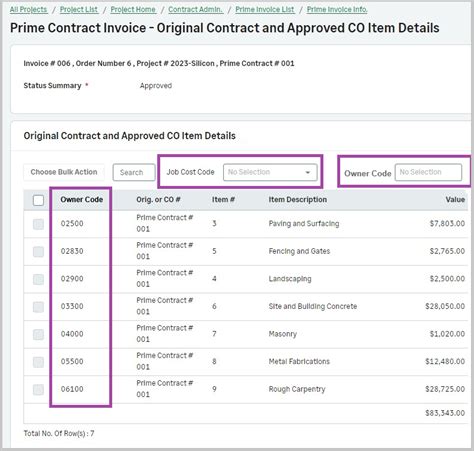The image size is (474, 451).
Task: Open Project Home breadcrumb link
Action: (x=133, y=10)
